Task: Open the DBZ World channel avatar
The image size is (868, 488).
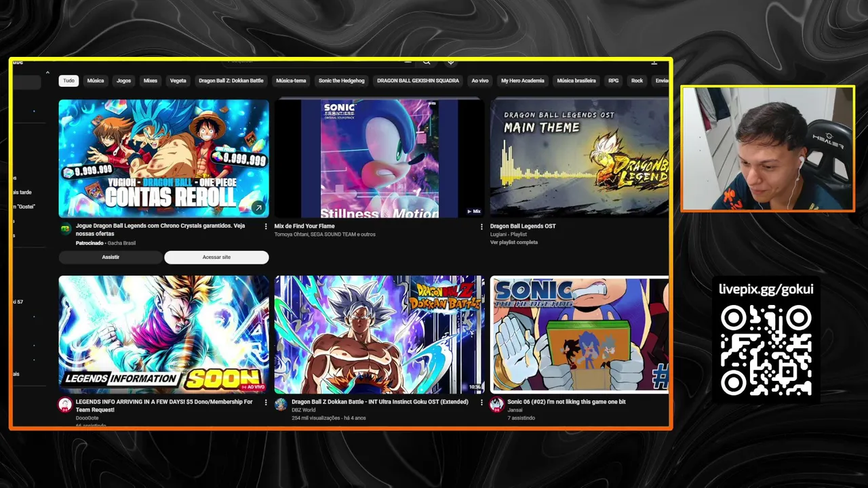Action: click(x=281, y=405)
